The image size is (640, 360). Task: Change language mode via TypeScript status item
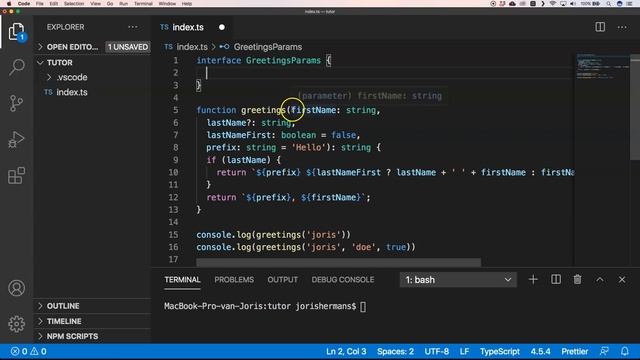pos(500,351)
